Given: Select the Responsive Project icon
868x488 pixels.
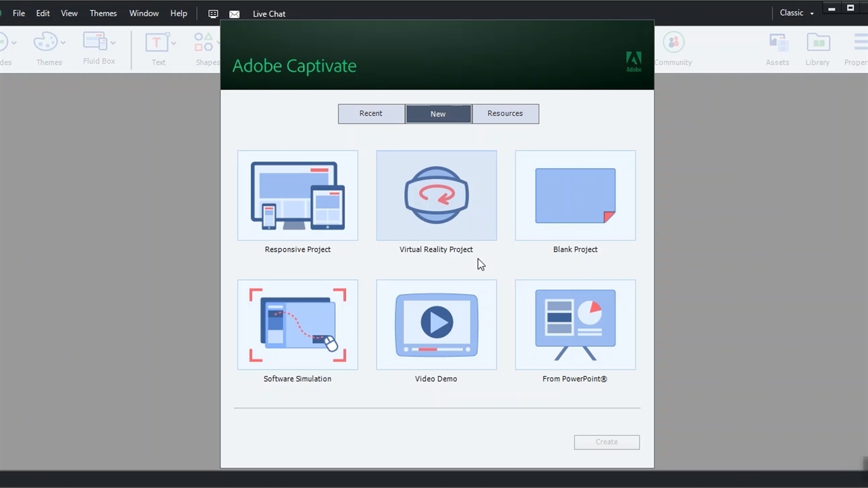Looking at the screenshot, I should pyautogui.click(x=298, y=196).
